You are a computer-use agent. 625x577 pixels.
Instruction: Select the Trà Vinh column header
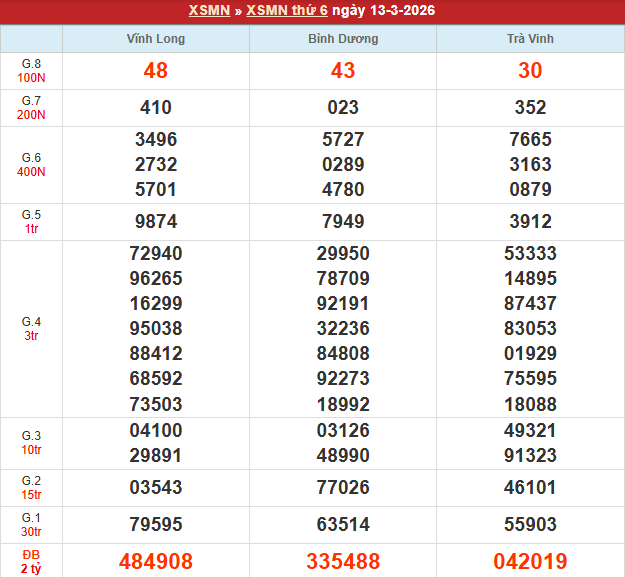tap(530, 39)
